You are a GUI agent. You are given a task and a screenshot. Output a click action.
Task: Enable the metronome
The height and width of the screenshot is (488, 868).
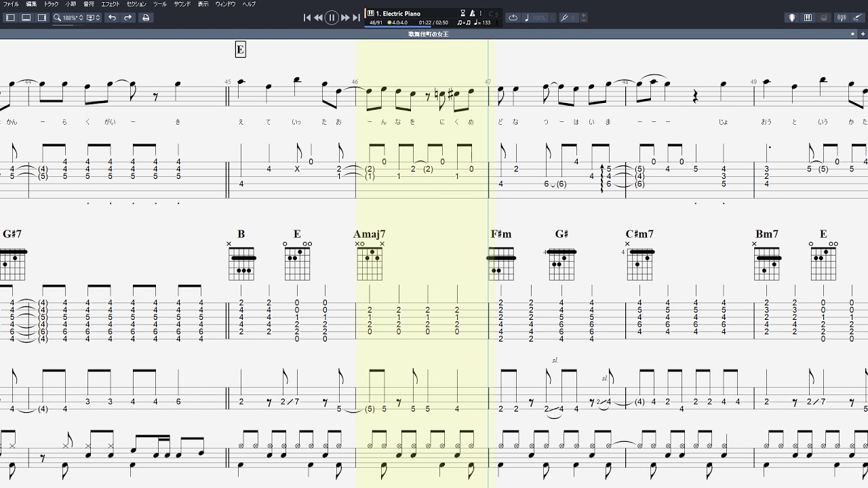click(x=472, y=13)
